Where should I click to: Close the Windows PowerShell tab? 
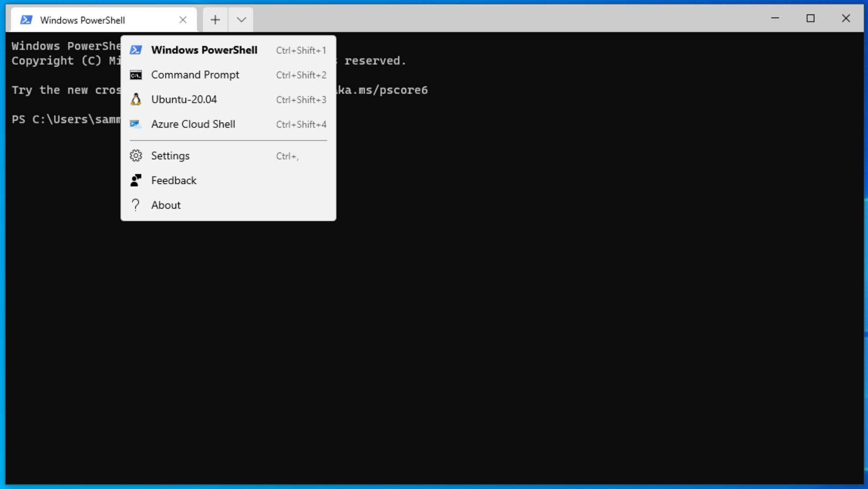click(x=183, y=20)
